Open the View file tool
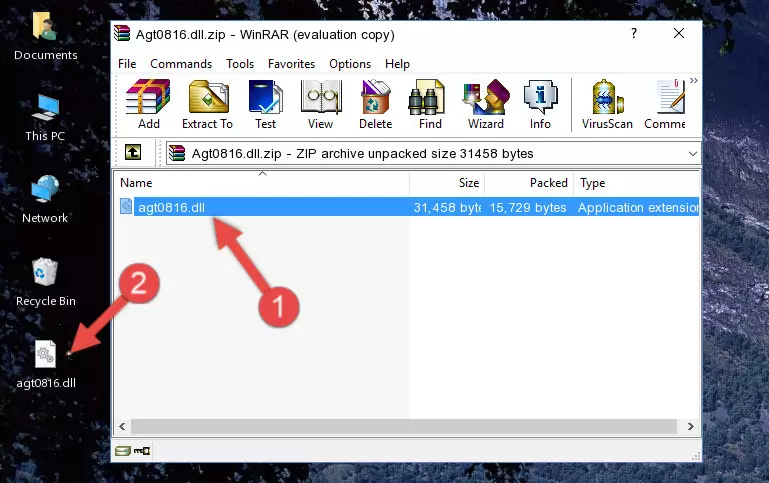The image size is (769, 483). [321, 104]
